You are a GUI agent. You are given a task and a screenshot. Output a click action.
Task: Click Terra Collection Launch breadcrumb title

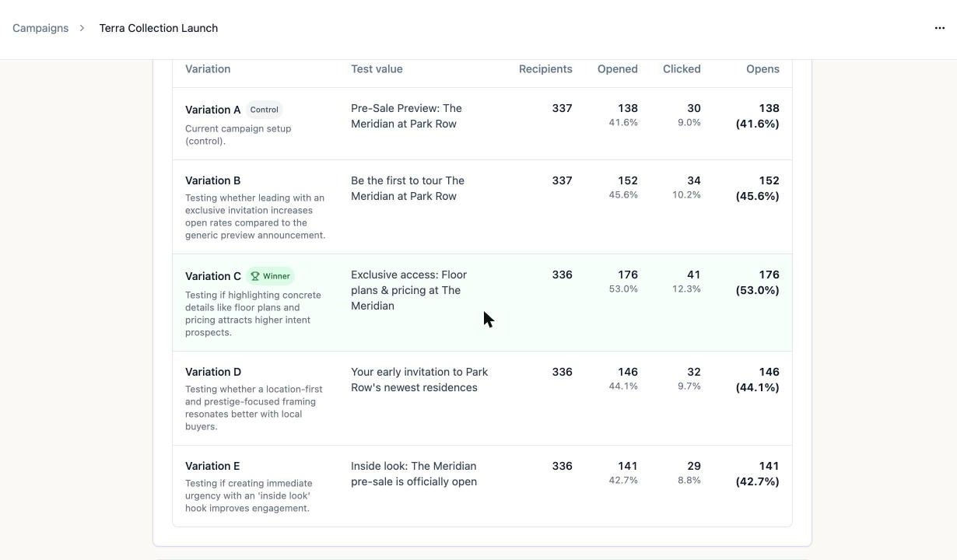click(x=159, y=28)
